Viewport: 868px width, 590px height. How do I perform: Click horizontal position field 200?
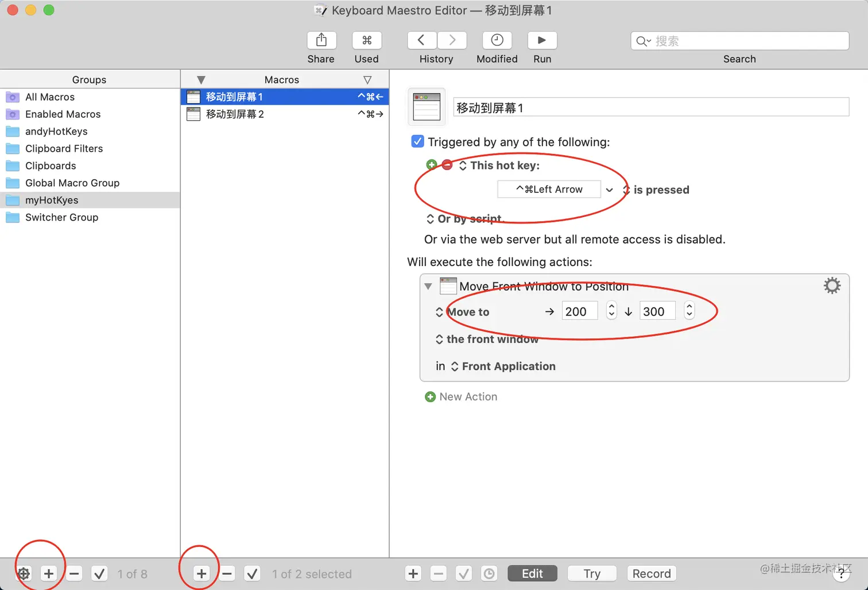pos(580,311)
